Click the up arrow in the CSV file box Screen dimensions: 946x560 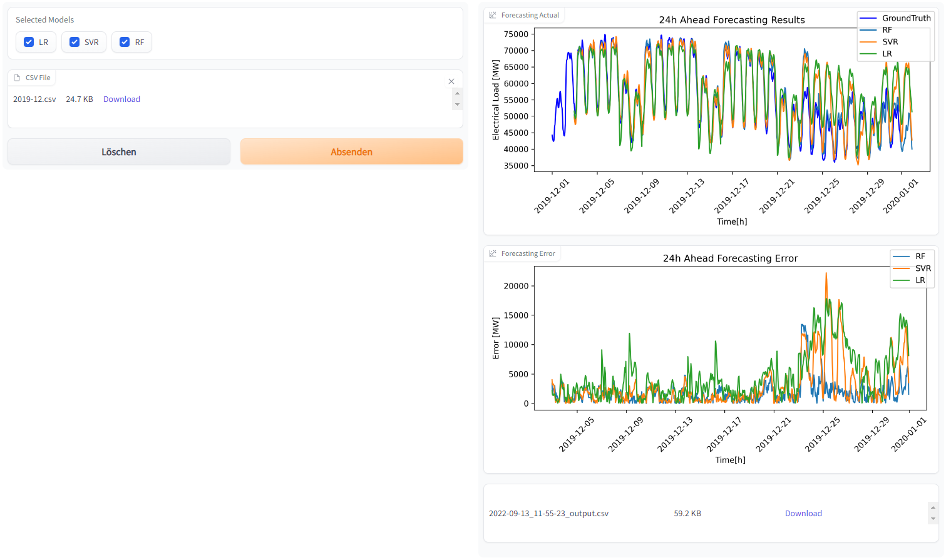(x=457, y=93)
